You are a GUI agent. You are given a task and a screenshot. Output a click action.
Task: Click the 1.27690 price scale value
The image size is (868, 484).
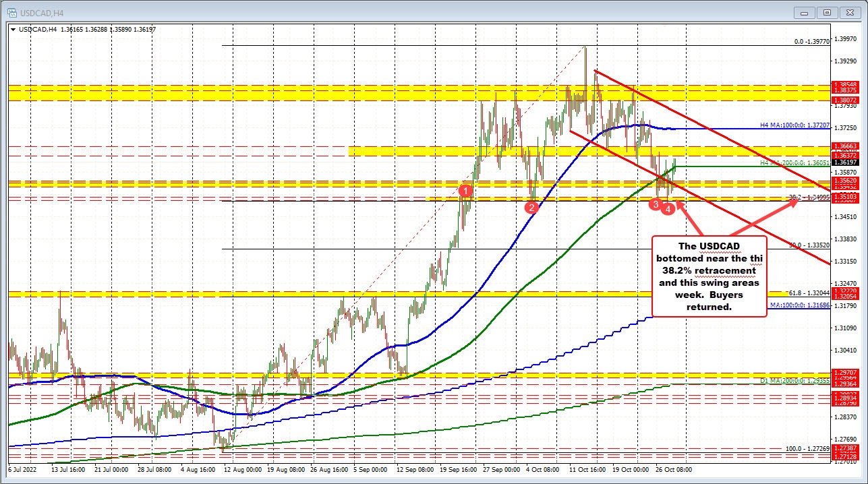[844, 439]
